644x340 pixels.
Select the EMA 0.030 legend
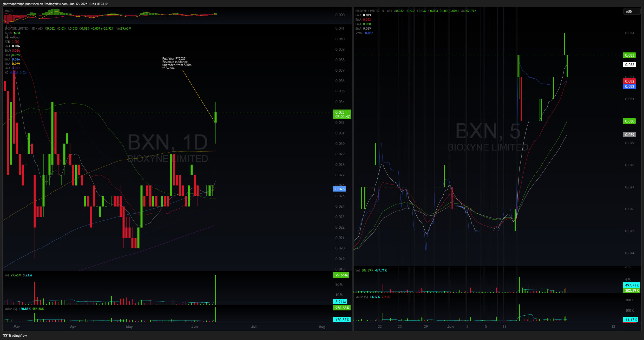click(363, 24)
